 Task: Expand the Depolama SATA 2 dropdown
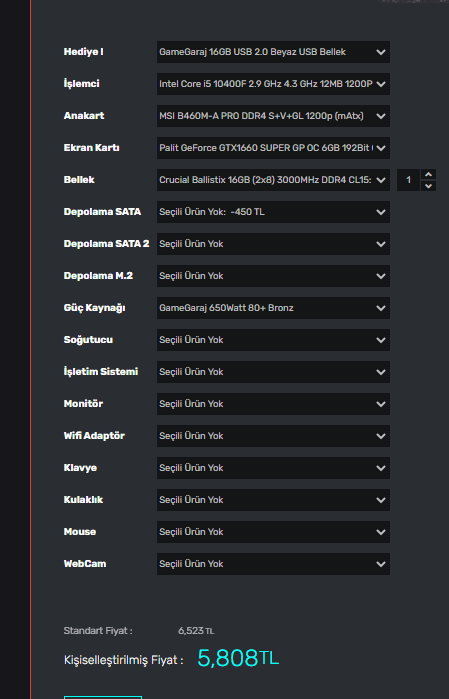pos(273,244)
